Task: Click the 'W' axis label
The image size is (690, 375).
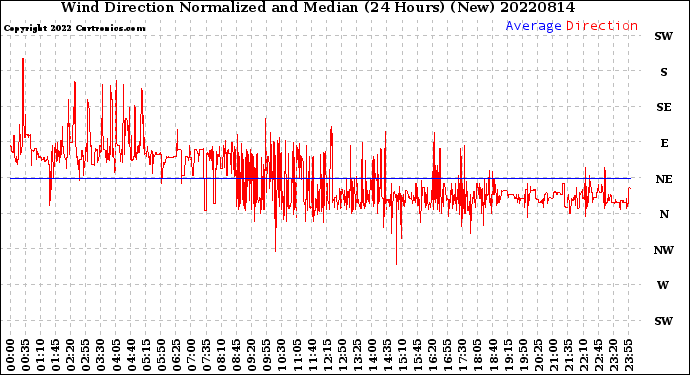Action: click(663, 285)
